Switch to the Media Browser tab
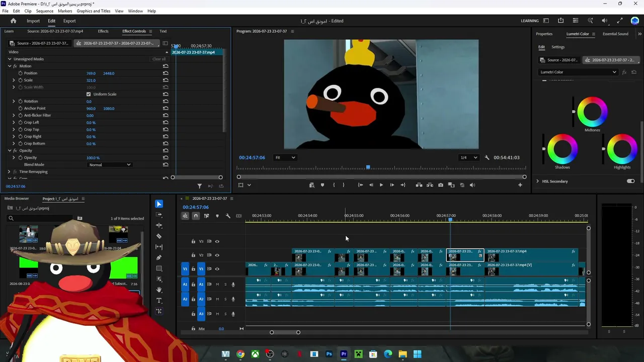Viewport: 644px width, 362px height. pos(17,199)
